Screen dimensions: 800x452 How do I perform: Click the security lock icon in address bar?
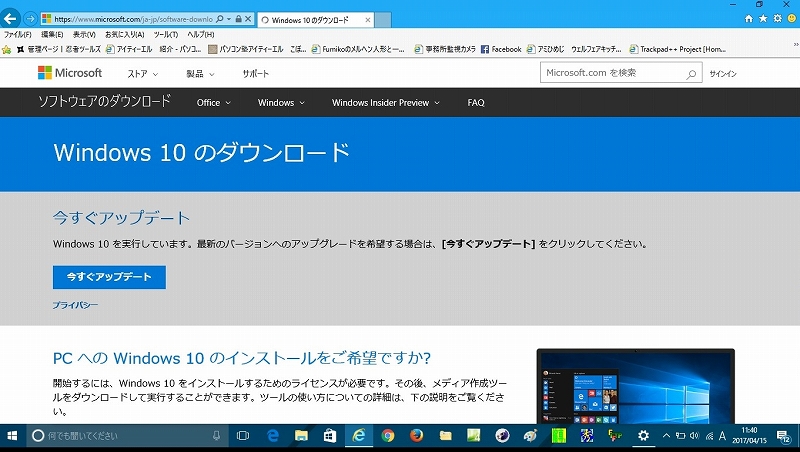click(238, 19)
